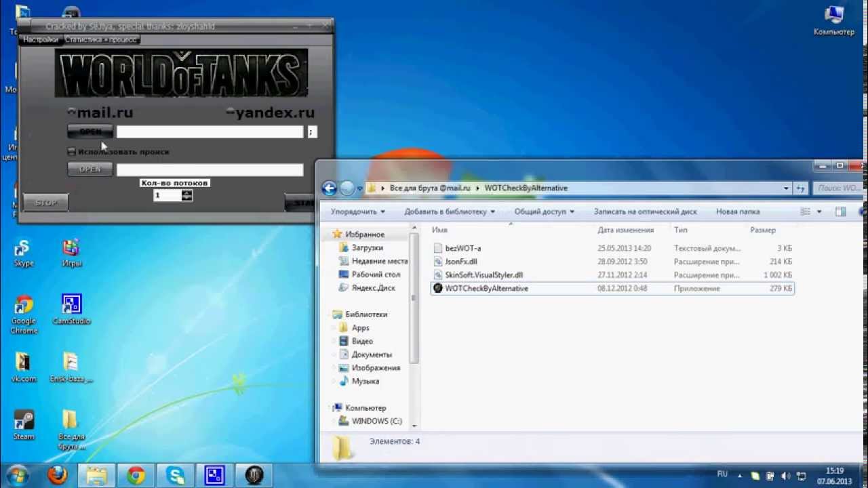Open Firefox from the taskbar
The width and height of the screenshot is (868, 488).
click(57, 474)
